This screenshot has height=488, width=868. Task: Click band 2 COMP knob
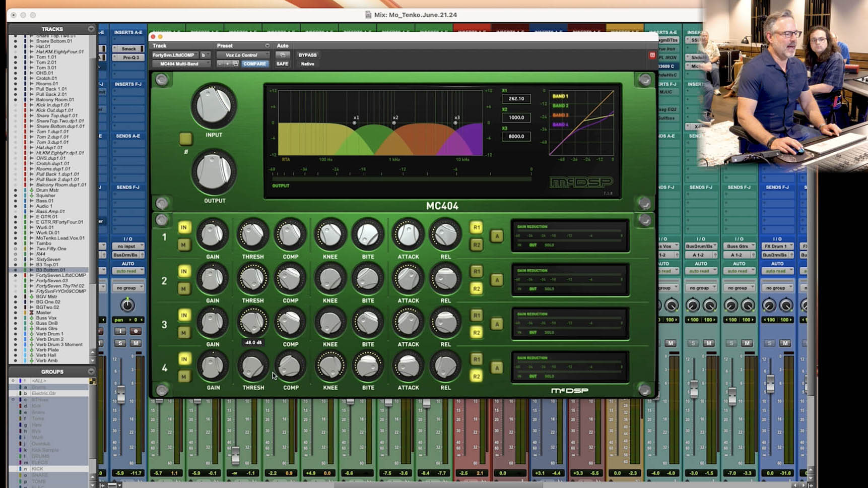pos(290,279)
